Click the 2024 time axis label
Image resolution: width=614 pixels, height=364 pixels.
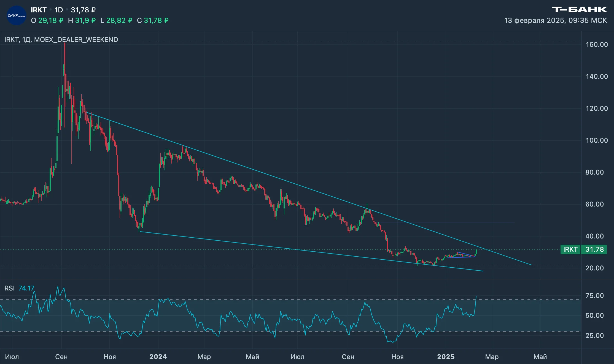coord(158,357)
